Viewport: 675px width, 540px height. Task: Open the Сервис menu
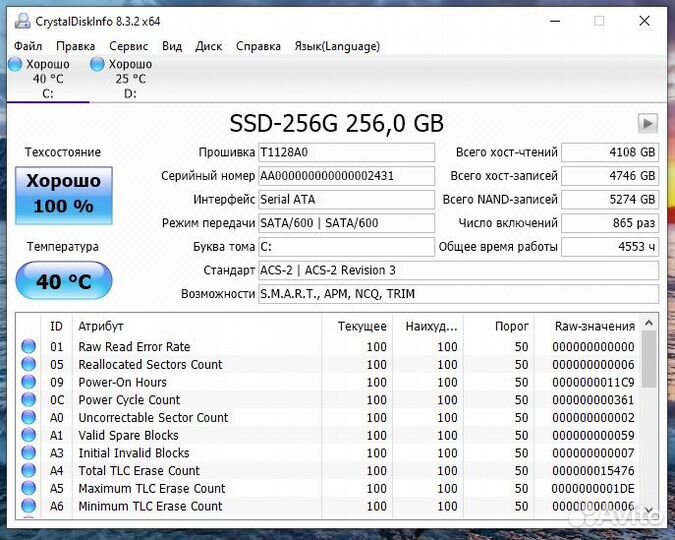pos(128,46)
